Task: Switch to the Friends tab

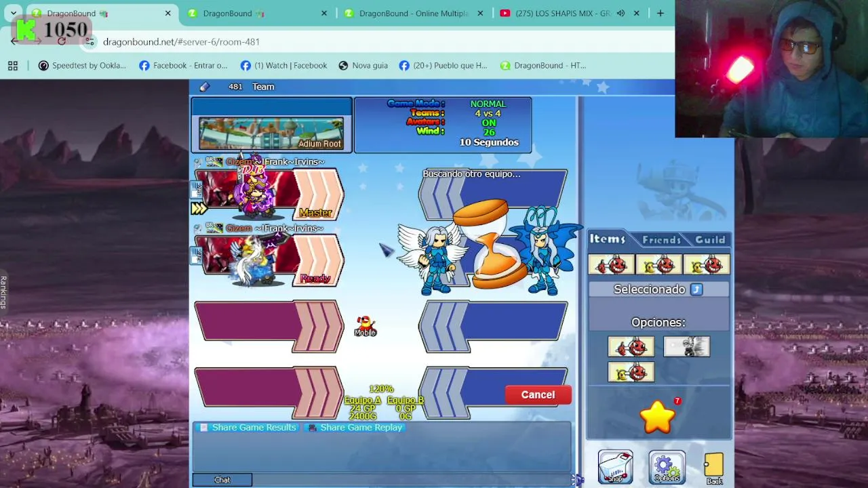Action: [661, 239]
